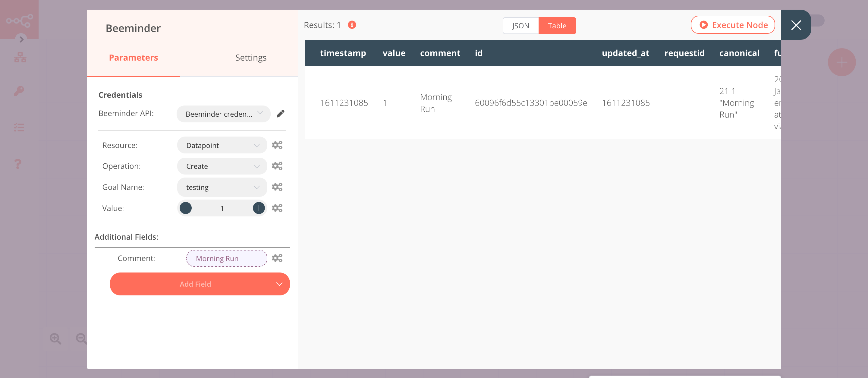
Task: Click the Goal Name settings gear icon
Action: pyautogui.click(x=277, y=187)
